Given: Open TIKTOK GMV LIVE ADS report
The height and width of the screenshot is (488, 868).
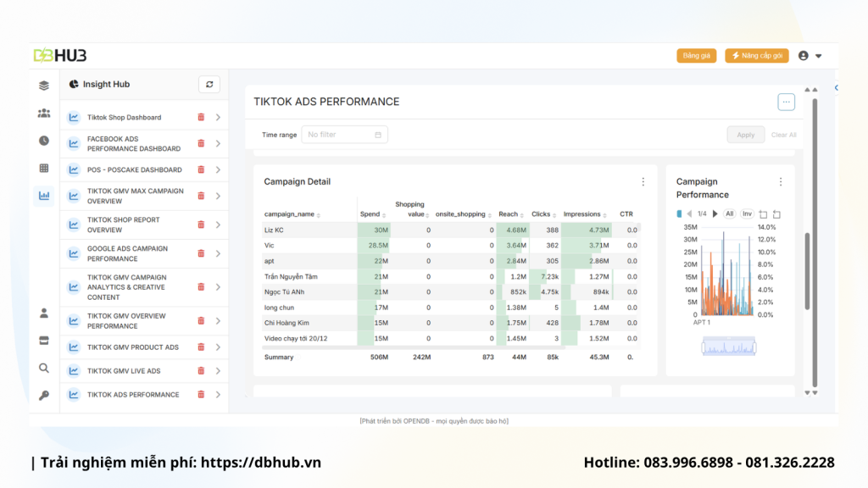Looking at the screenshot, I should coord(124,371).
